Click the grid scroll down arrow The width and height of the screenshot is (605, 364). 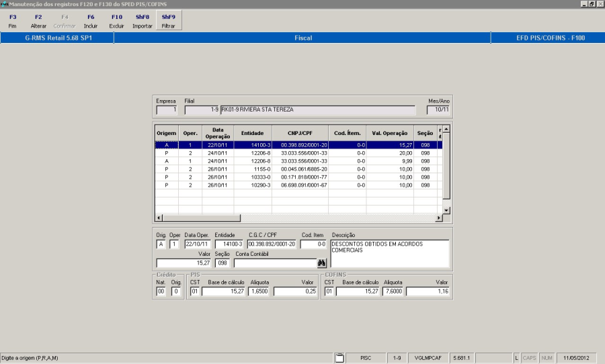(x=446, y=210)
